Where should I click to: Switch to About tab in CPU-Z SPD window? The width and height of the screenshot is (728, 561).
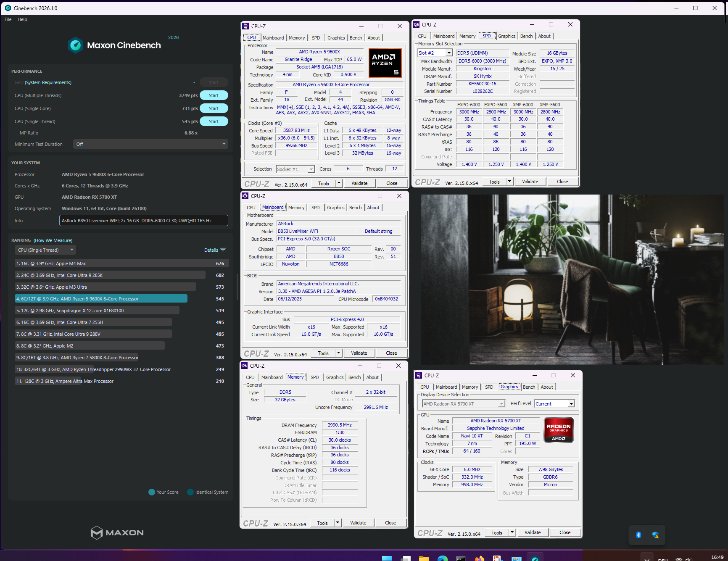click(544, 36)
